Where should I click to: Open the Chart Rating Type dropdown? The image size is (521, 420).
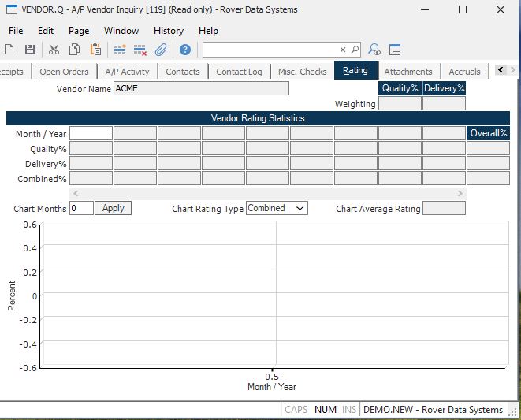[x=277, y=208]
